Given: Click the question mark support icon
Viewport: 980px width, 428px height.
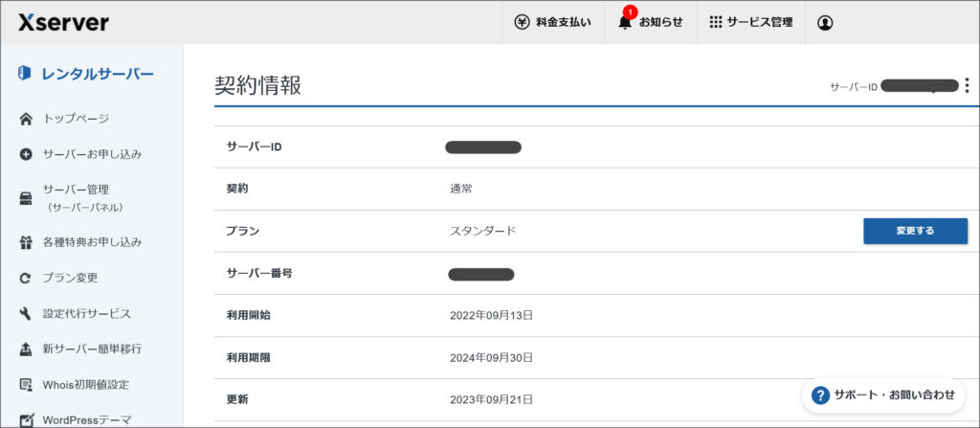Looking at the screenshot, I should coord(820,394).
